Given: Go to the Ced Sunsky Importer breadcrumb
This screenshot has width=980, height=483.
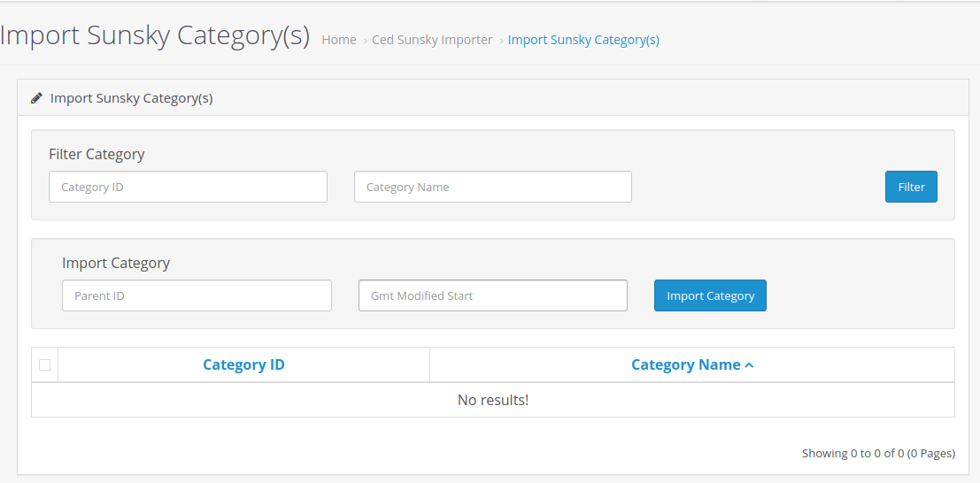Looking at the screenshot, I should coord(432,40).
